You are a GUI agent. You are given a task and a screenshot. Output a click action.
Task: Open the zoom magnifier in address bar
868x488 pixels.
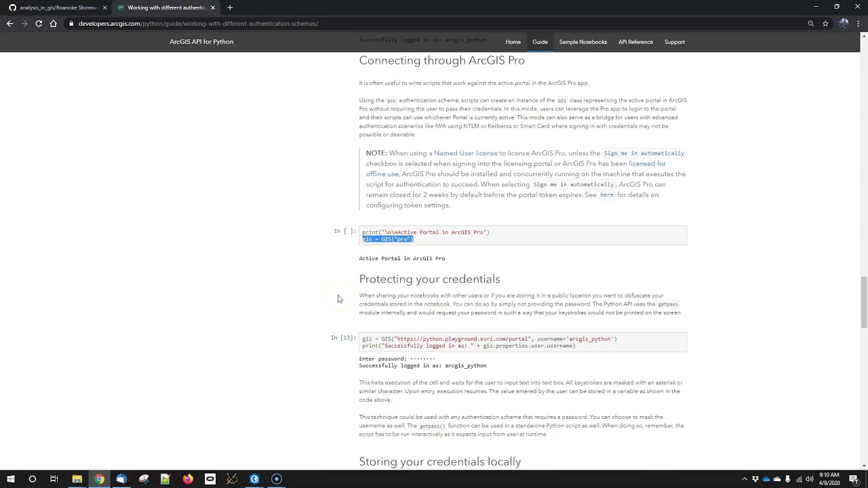click(810, 24)
